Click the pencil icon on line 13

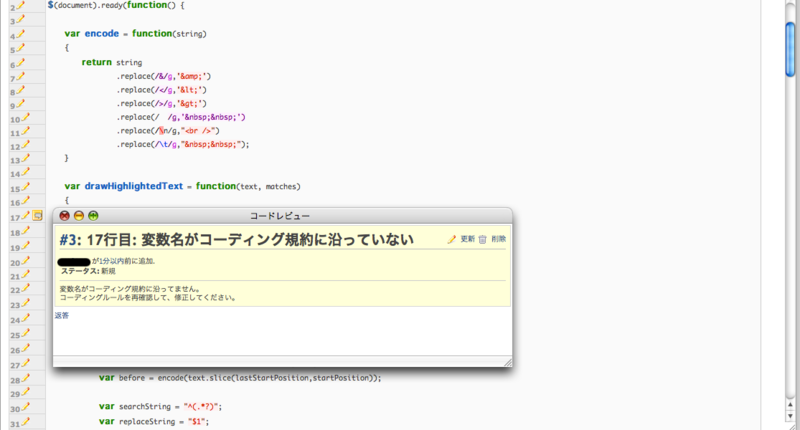[25, 159]
